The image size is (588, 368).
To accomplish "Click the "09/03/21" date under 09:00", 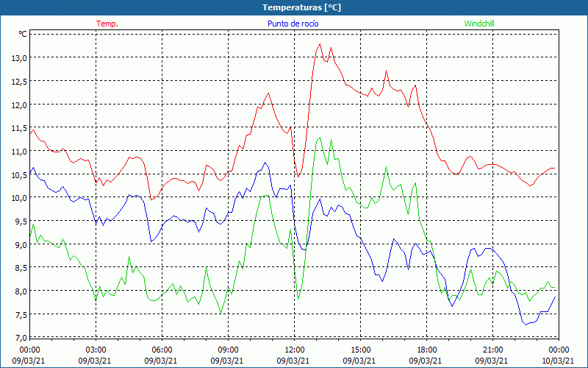I will 227,361.
